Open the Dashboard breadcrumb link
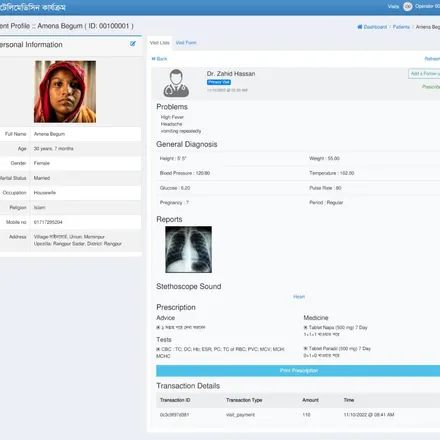This screenshot has height=440, width=440. click(x=375, y=27)
